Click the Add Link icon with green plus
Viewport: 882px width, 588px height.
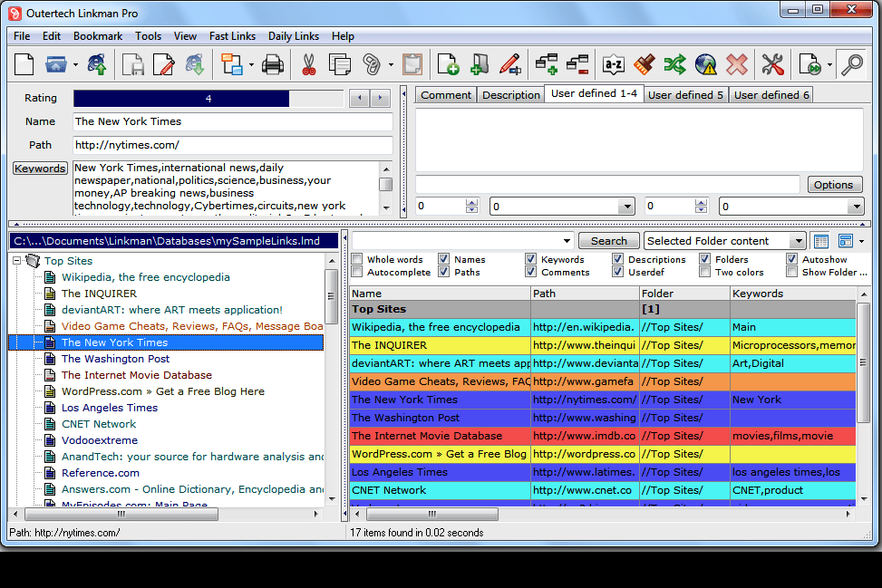(448, 64)
